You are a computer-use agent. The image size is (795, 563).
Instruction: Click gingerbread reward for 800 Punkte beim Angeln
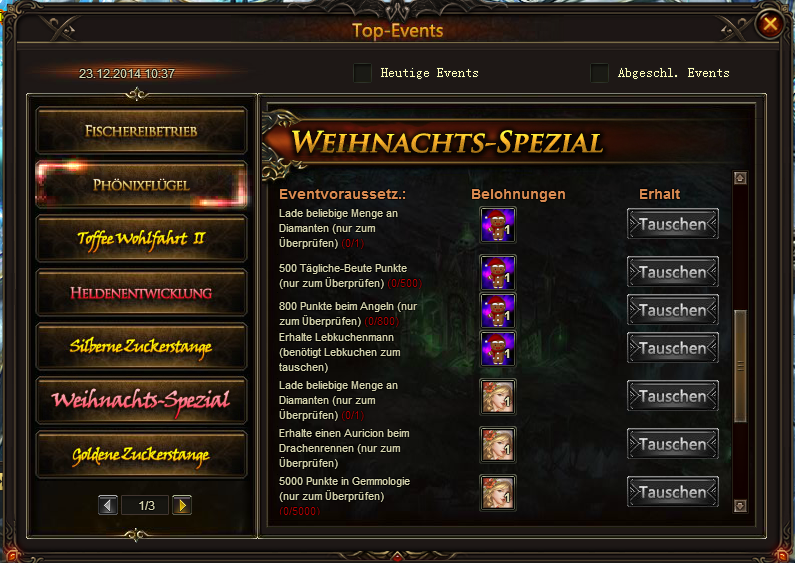click(498, 310)
